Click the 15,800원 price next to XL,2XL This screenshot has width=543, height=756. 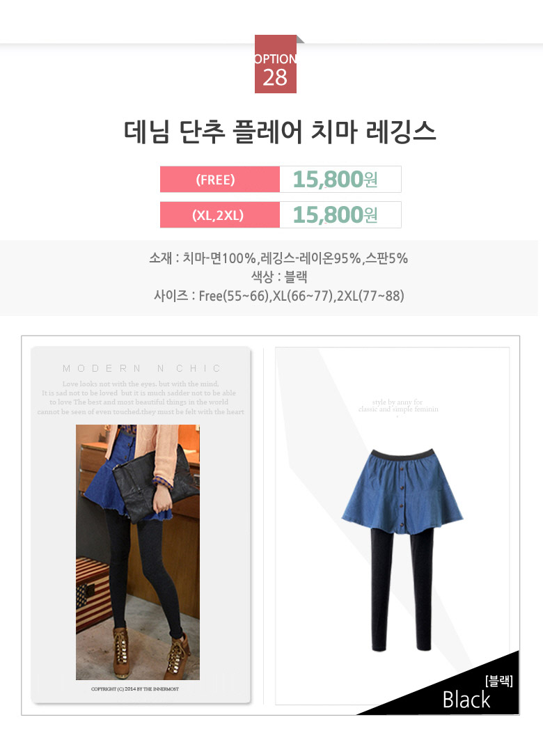coord(335,215)
